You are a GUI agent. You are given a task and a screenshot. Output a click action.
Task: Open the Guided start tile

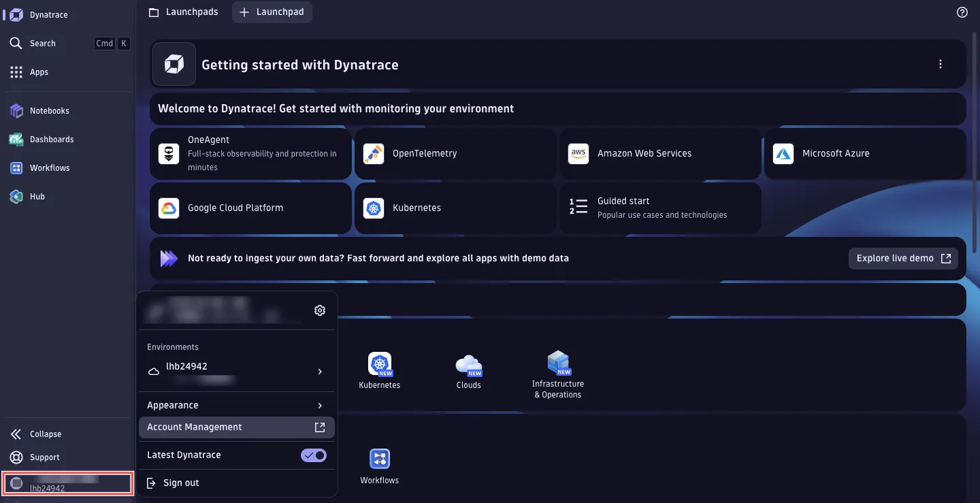click(660, 208)
